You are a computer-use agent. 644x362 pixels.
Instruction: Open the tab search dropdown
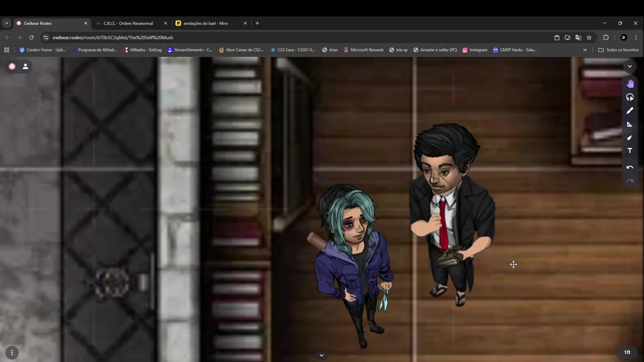click(7, 23)
